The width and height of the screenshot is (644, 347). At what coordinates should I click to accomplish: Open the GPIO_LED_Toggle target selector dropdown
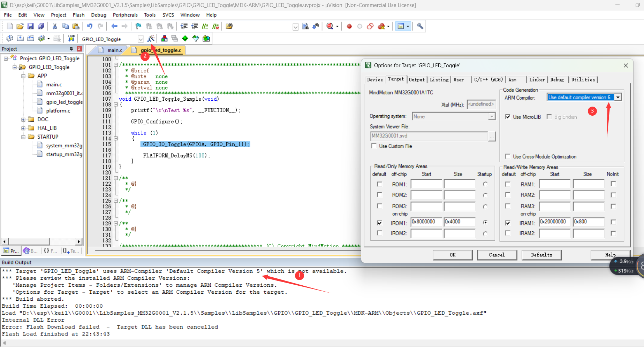click(x=141, y=39)
